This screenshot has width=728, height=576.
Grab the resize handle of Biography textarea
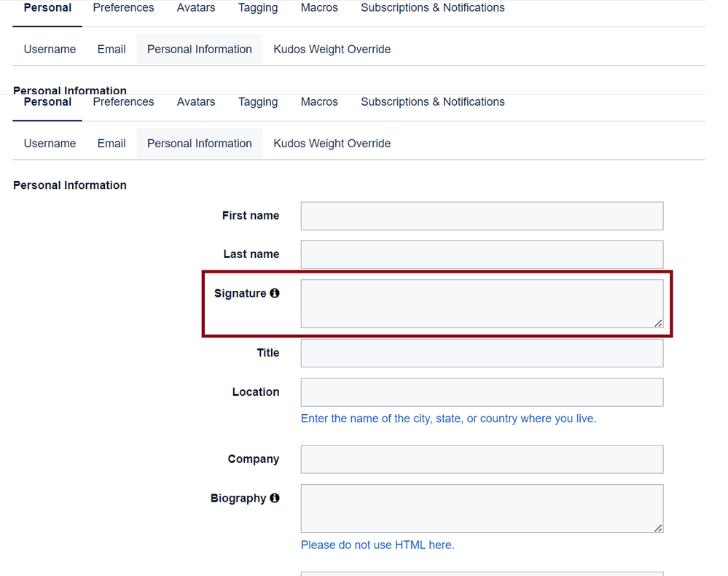tap(658, 528)
